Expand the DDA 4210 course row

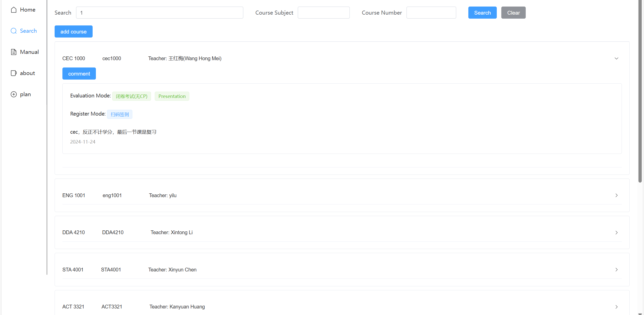coord(616,233)
